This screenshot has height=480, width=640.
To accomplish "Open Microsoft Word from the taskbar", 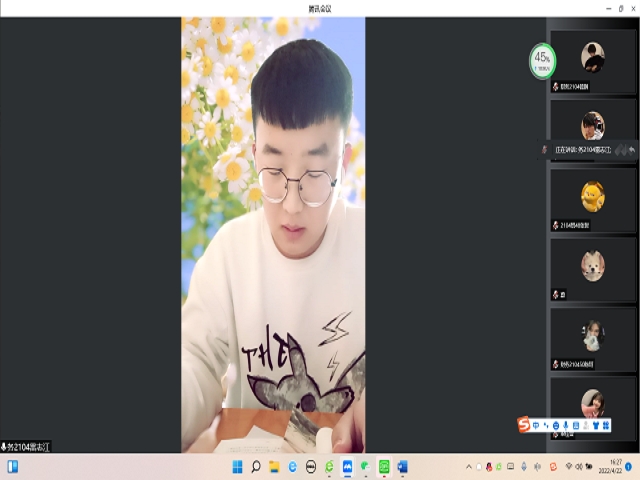I will [x=402, y=466].
